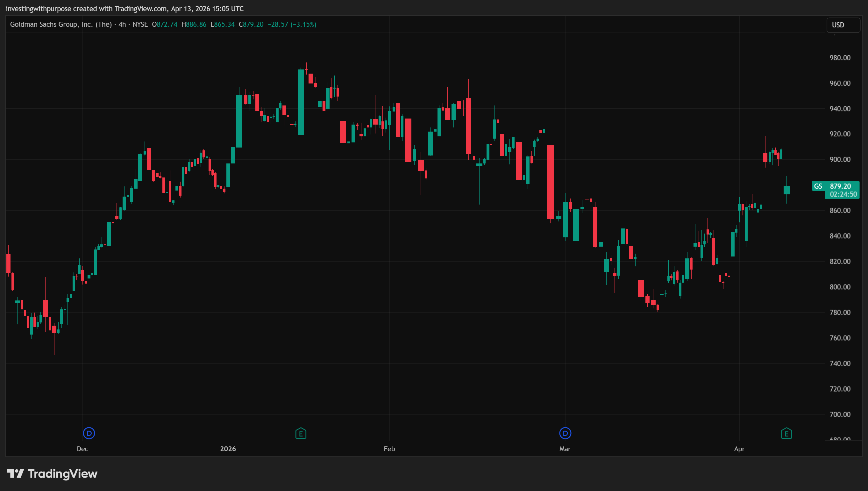Image resolution: width=868 pixels, height=491 pixels.
Task: Click the Dec label on time axis
Action: pos(82,449)
